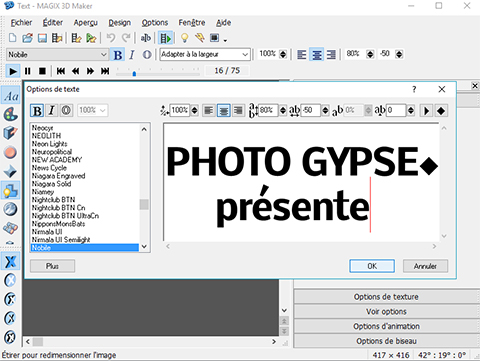480x361 pixels.
Task: Select the red sphere design tool
Action: pos(10,152)
